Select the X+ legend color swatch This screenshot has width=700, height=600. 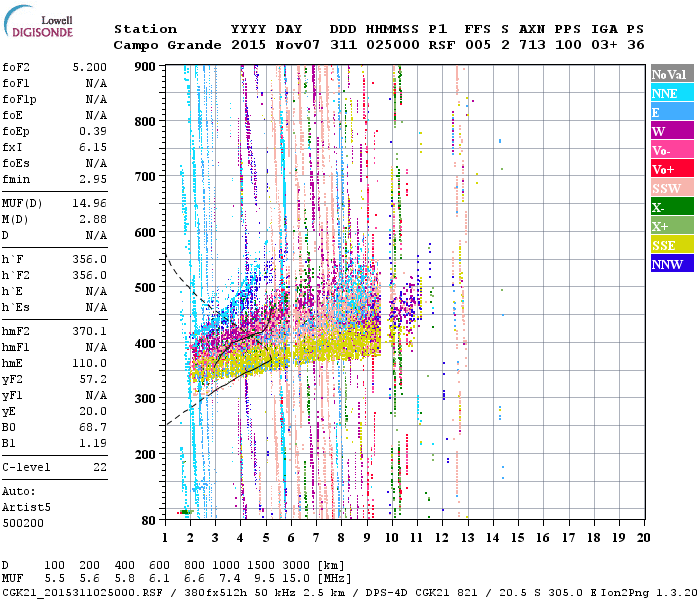tap(672, 226)
